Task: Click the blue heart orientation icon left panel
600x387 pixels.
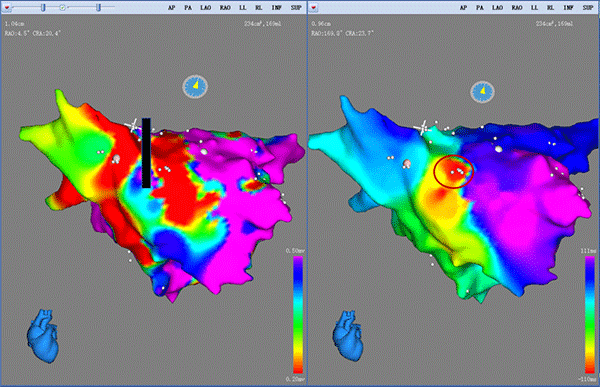Action: 42,336
